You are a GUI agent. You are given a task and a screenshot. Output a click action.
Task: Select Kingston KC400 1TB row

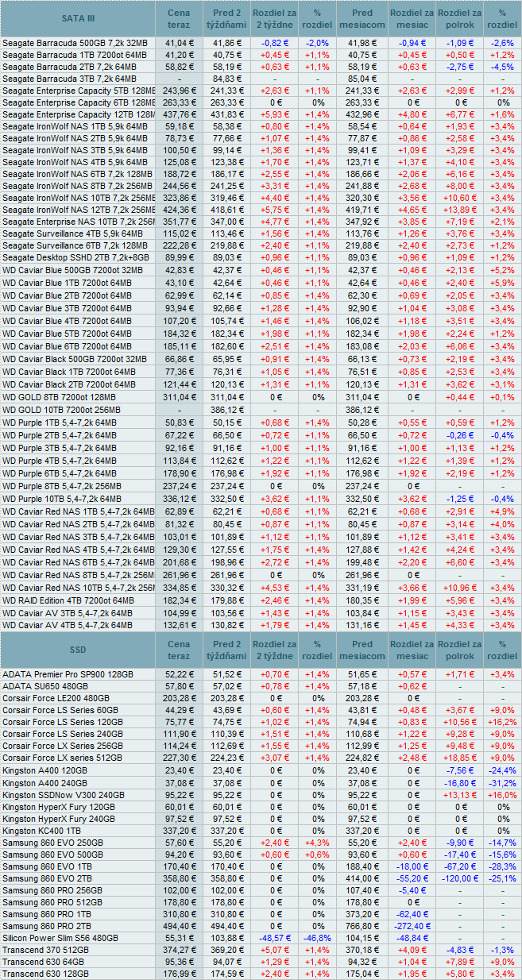[x=261, y=831]
